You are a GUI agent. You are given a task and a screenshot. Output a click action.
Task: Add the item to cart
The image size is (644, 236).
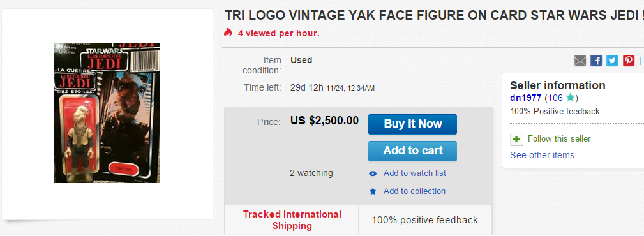412,151
